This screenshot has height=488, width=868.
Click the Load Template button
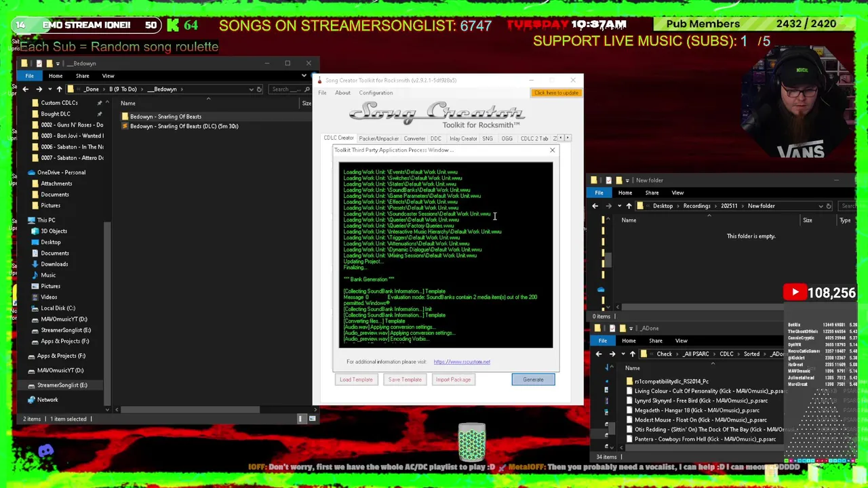click(356, 380)
